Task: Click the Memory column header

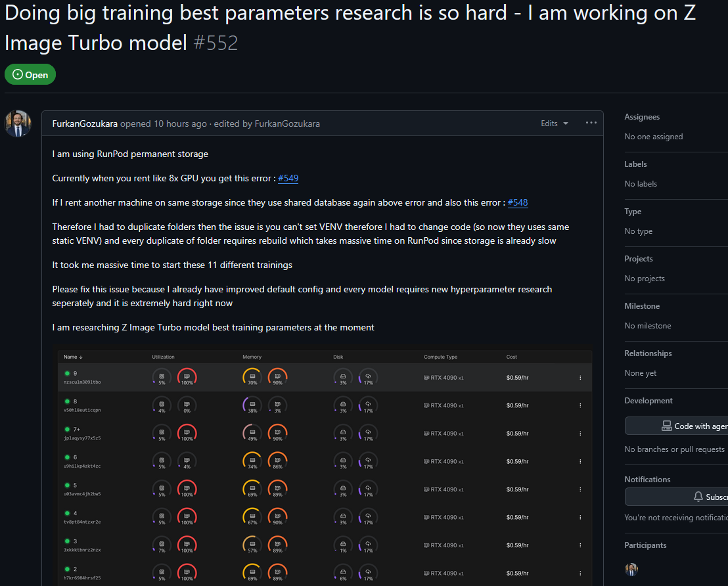Action: 252,357
